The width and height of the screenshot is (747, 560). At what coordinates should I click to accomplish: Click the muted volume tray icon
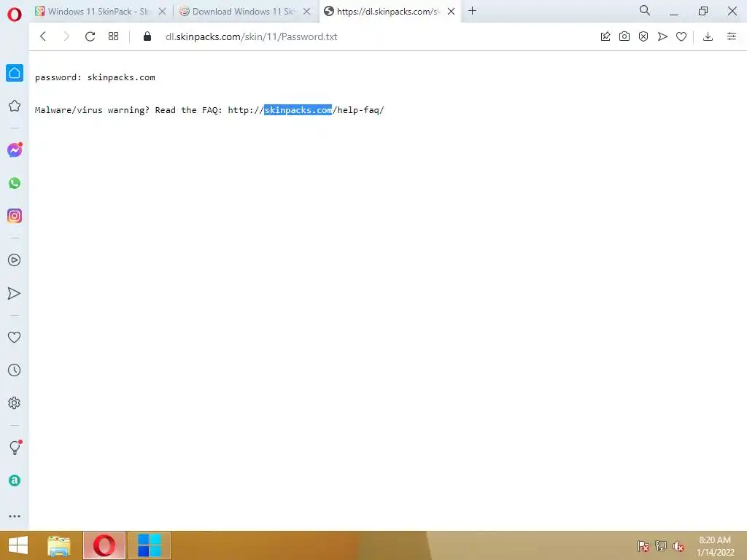pyautogui.click(x=678, y=546)
